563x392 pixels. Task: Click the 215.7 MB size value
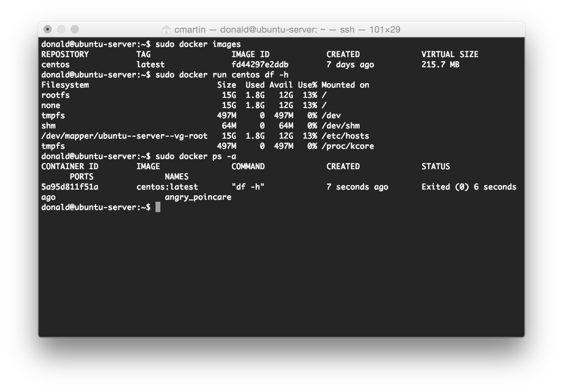click(x=440, y=65)
